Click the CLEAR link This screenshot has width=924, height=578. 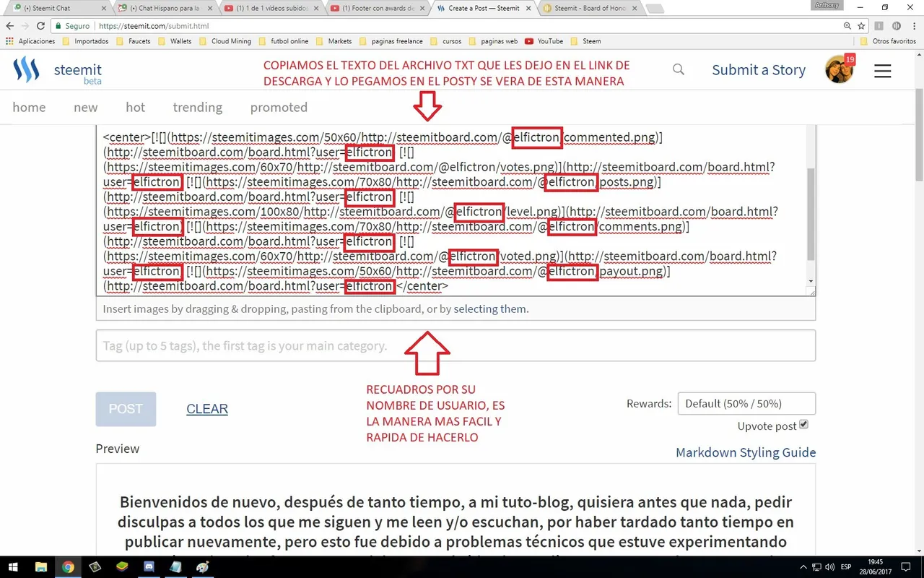tap(207, 409)
